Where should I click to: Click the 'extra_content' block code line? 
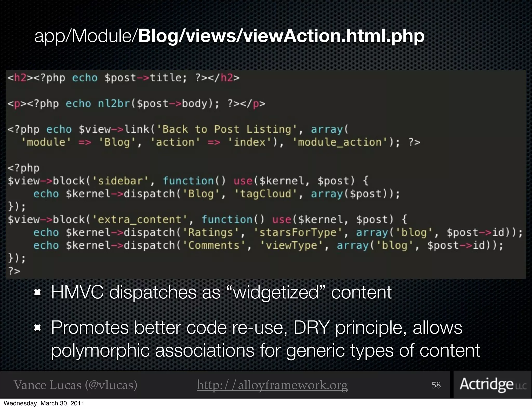coord(207,220)
